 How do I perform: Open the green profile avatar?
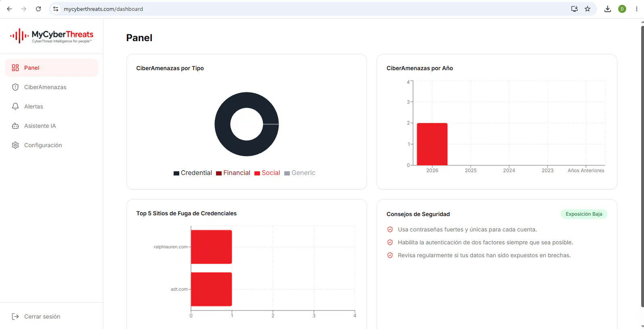click(622, 9)
